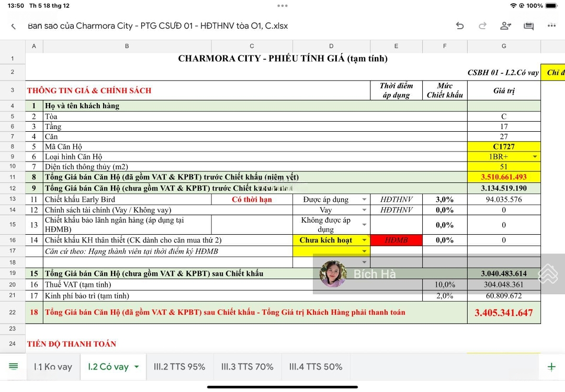This screenshot has height=392, width=565.
Task: Select column G header
Action: pos(504,46)
